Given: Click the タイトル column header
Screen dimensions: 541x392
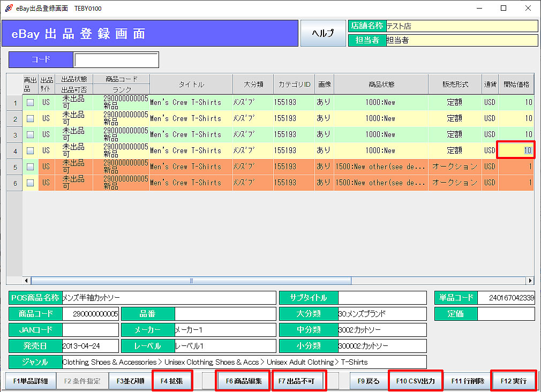Looking at the screenshot, I should coord(191,84).
